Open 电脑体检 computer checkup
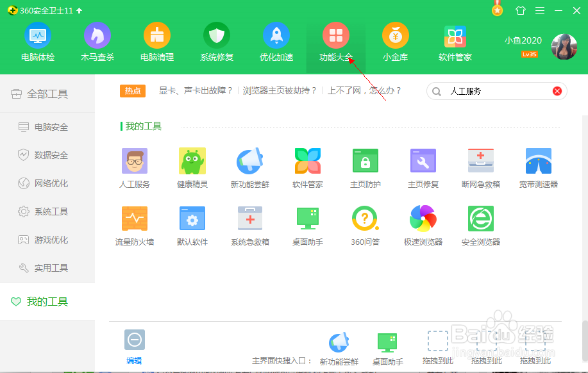 [38, 42]
